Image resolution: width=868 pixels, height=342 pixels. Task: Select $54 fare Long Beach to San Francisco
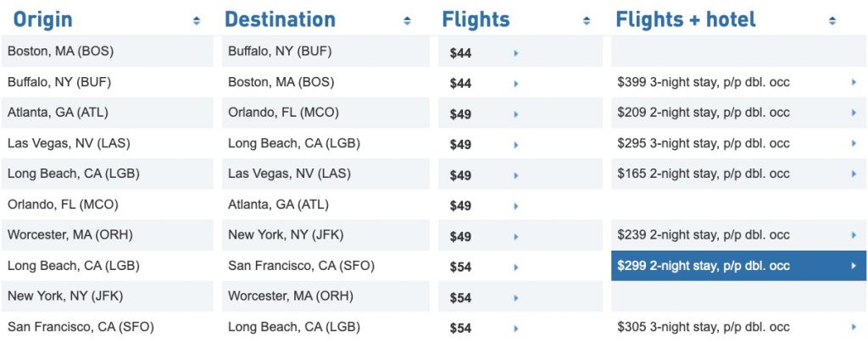(x=461, y=267)
